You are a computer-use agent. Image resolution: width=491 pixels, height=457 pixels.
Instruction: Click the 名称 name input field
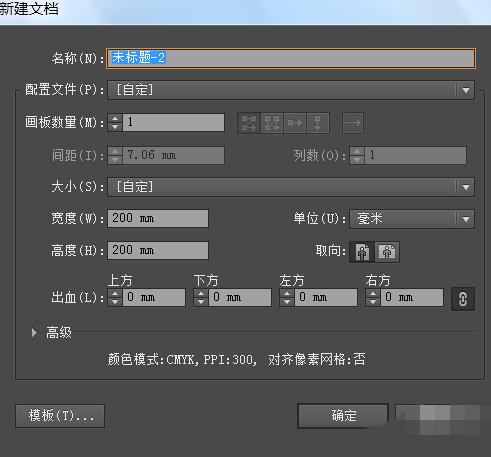(291, 58)
